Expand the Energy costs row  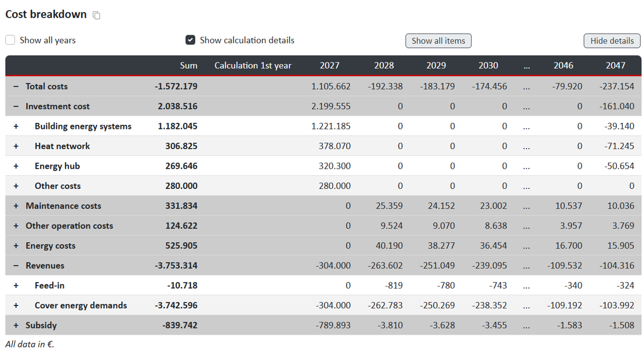[x=16, y=246]
